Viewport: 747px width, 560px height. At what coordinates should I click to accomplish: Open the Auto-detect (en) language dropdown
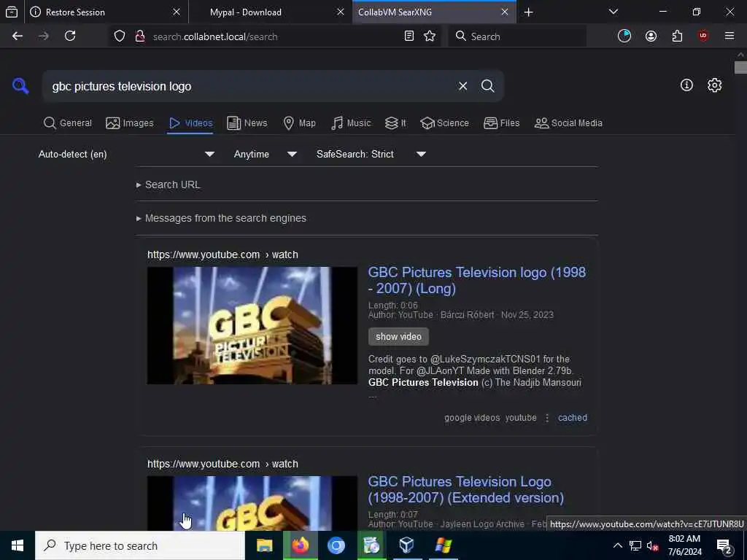coord(126,155)
